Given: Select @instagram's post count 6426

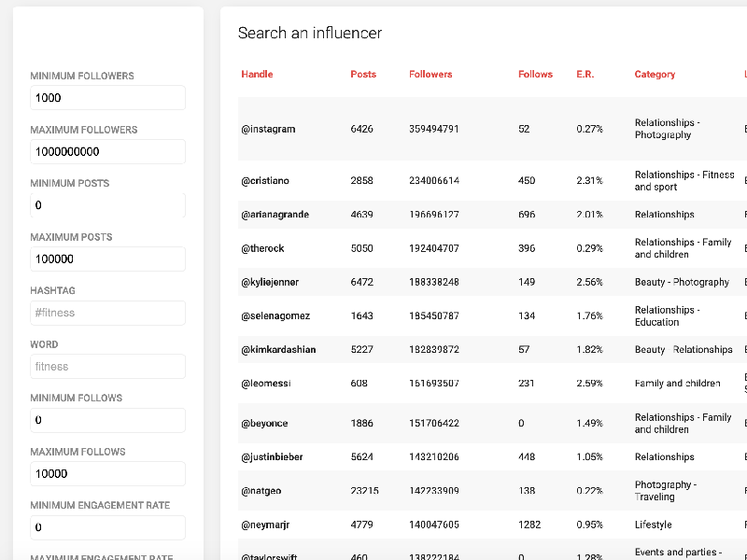Looking at the screenshot, I should click(361, 129).
